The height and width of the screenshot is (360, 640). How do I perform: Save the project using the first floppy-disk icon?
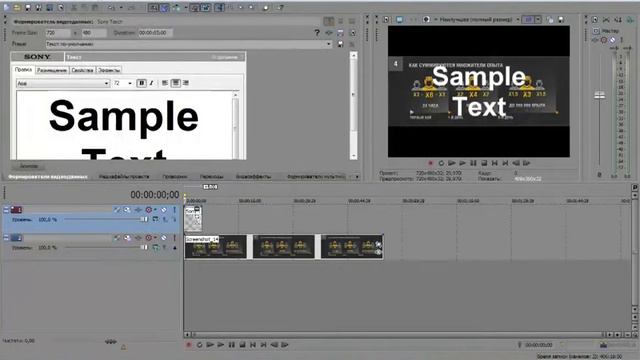coord(28,7)
